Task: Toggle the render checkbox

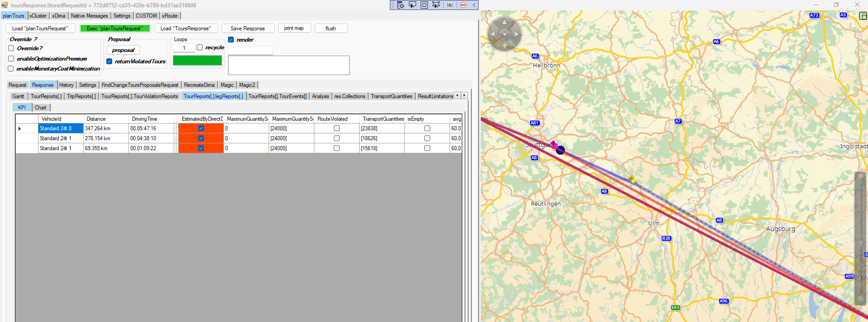Action: coord(231,40)
